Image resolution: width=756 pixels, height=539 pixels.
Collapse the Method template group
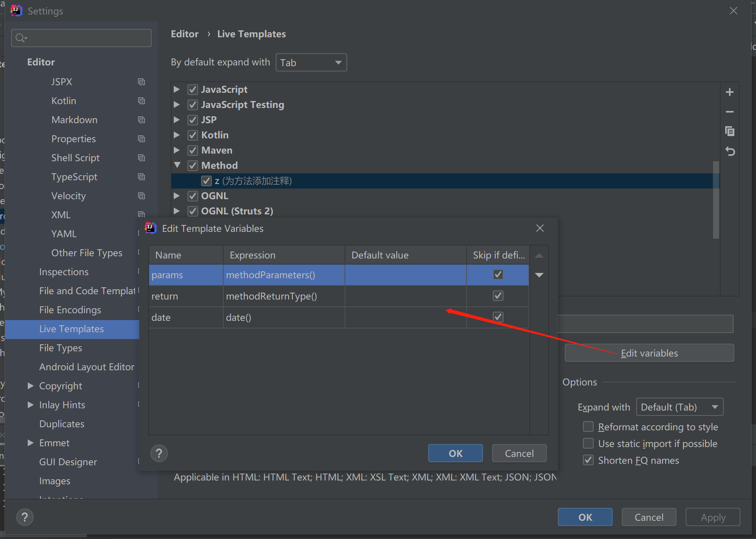click(177, 165)
